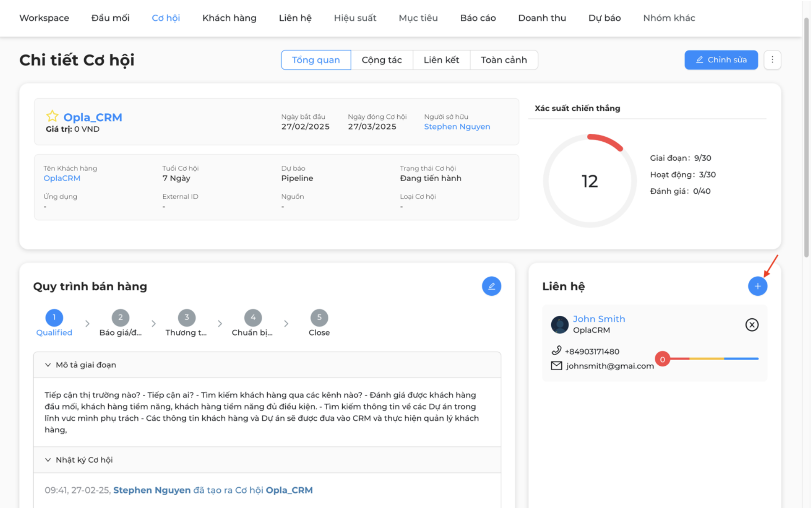Open the Khách hàng menu
812x509 pixels.
(229, 18)
